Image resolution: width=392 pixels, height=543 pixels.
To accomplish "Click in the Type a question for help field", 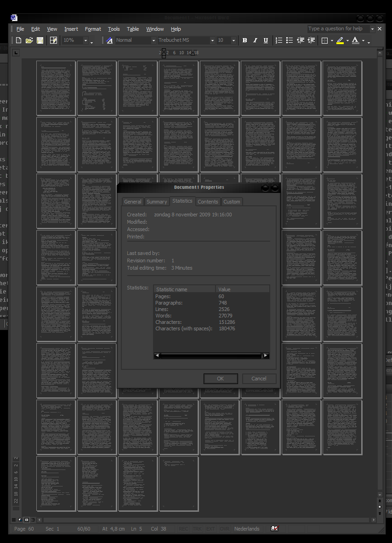I will coord(338,29).
